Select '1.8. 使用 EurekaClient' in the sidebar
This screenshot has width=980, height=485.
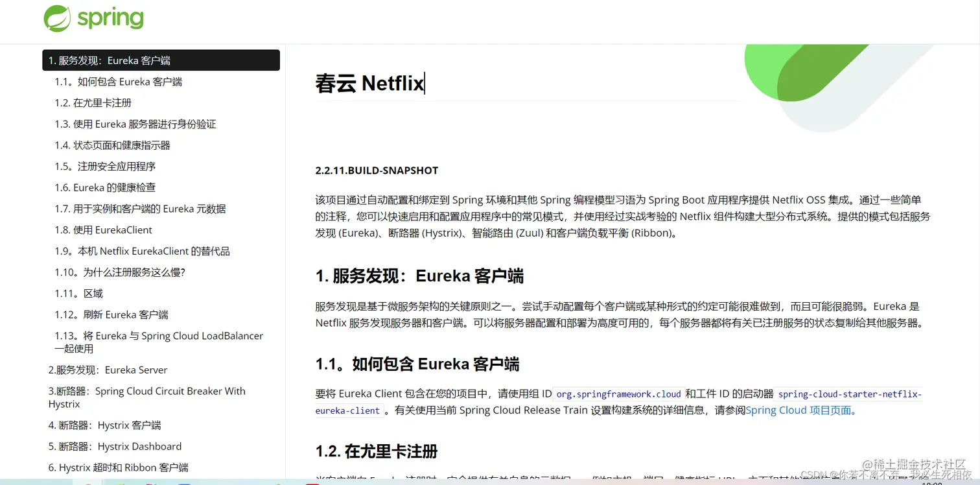pyautogui.click(x=103, y=230)
